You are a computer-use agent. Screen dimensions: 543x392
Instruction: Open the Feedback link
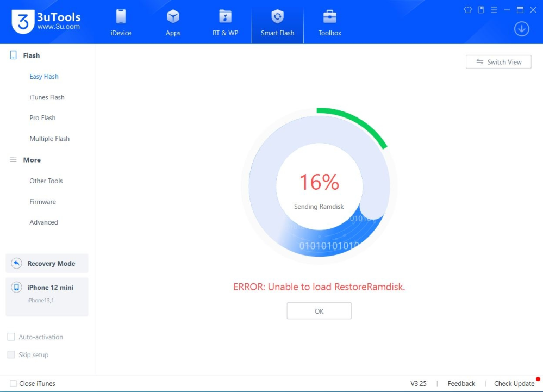tap(461, 383)
